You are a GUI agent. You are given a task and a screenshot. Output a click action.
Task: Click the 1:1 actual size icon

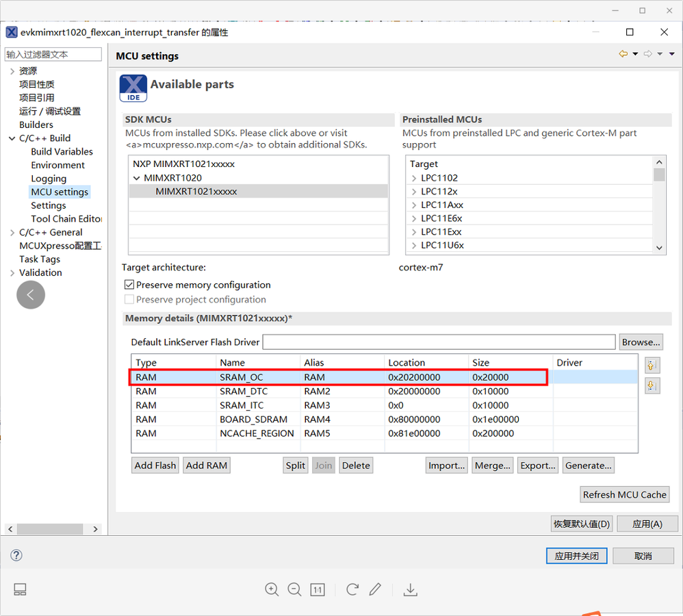coord(318,590)
